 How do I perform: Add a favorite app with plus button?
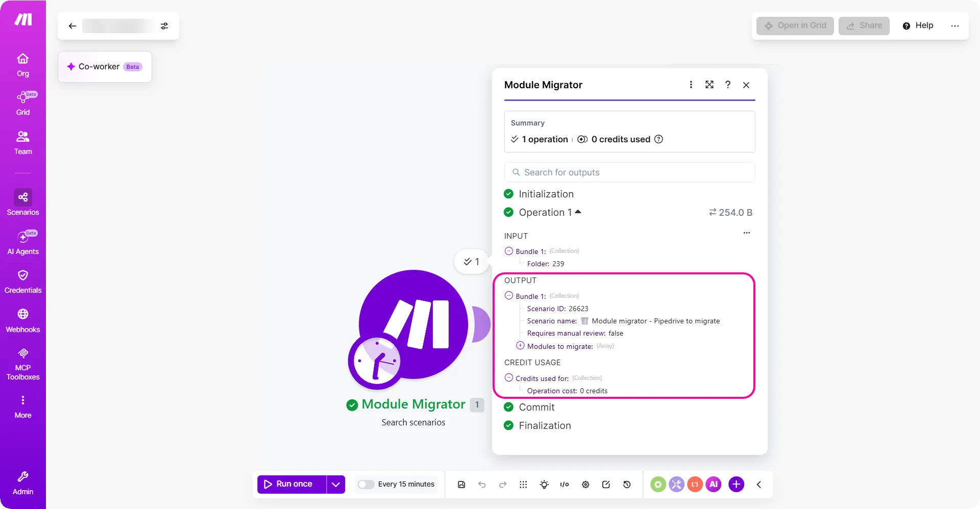tap(736, 485)
